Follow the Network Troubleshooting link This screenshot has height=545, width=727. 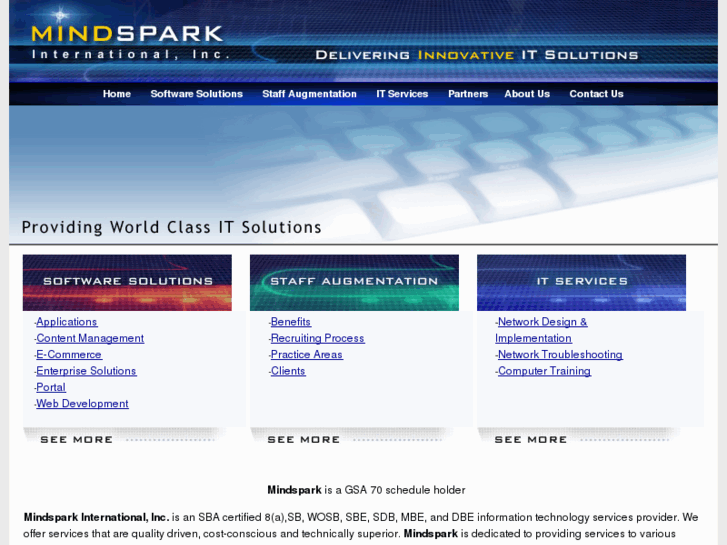point(560,354)
